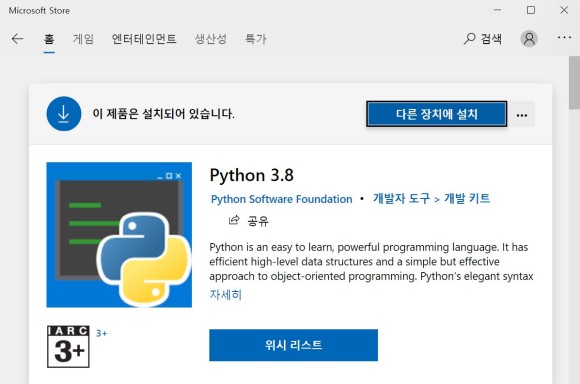Click the 검색 search button

point(483,39)
